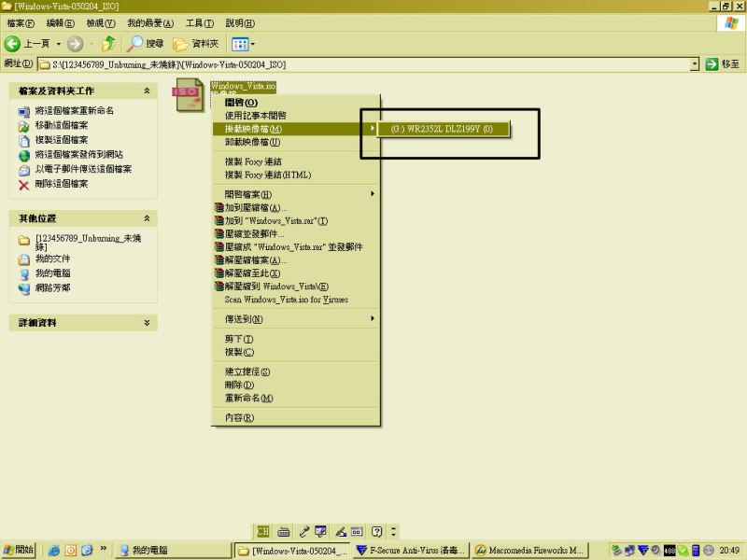Open the Help (說明) menu

[x=240, y=22]
